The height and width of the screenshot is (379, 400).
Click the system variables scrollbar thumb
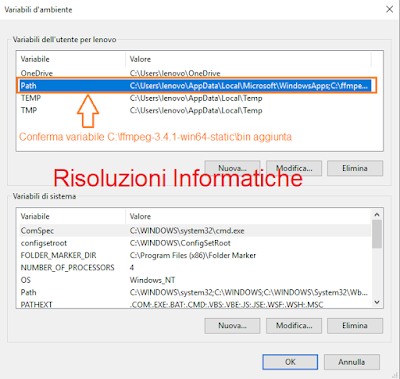(377, 234)
